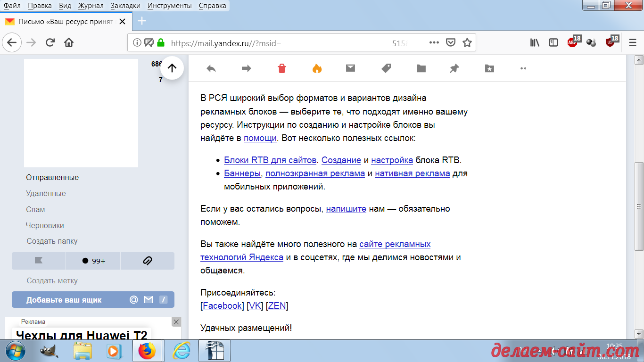Open the Вид menu

66,6
